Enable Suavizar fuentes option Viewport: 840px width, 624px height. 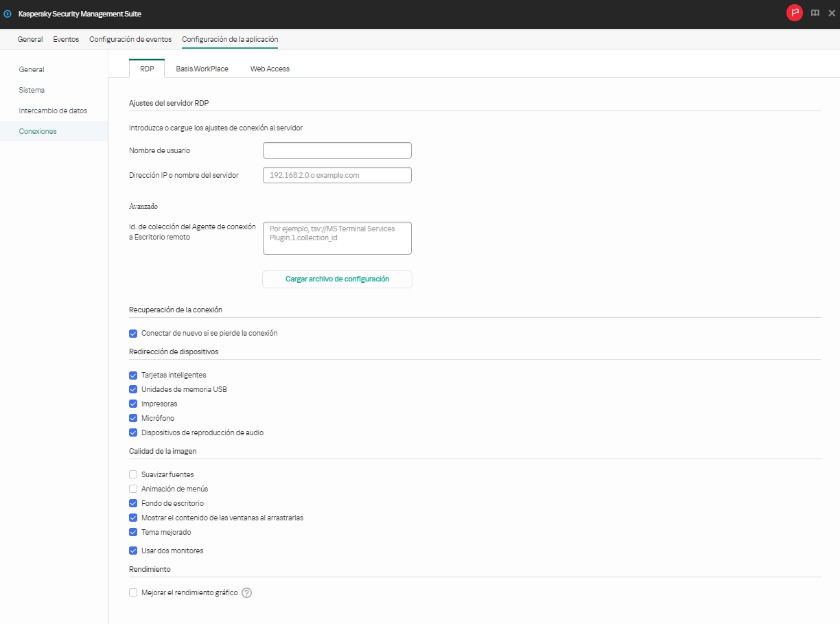[132, 474]
